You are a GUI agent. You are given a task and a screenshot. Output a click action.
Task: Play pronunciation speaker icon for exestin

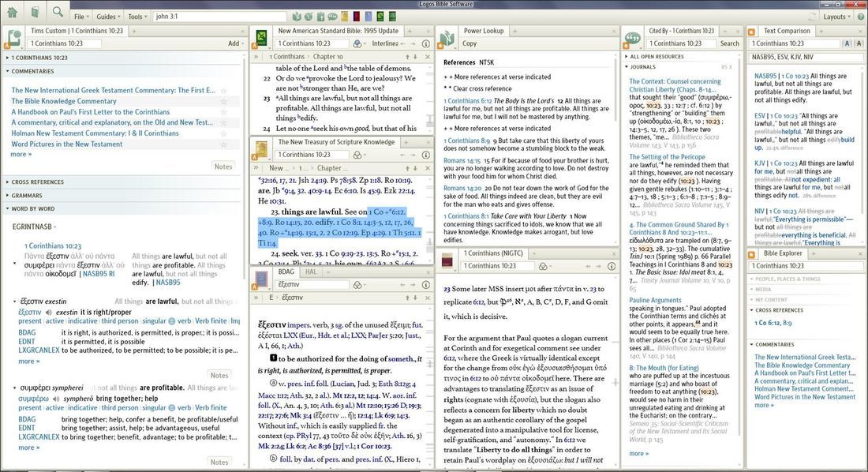click(x=49, y=313)
